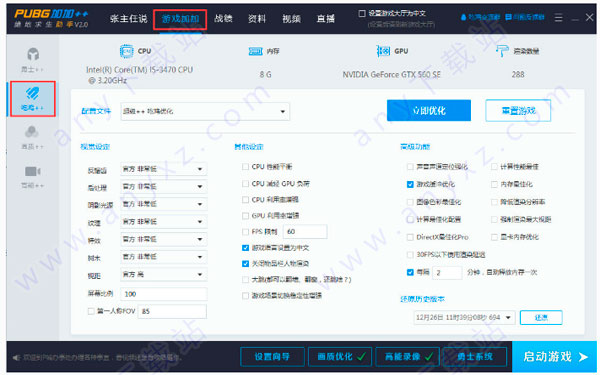Click the memory module icon

[x=255, y=51]
